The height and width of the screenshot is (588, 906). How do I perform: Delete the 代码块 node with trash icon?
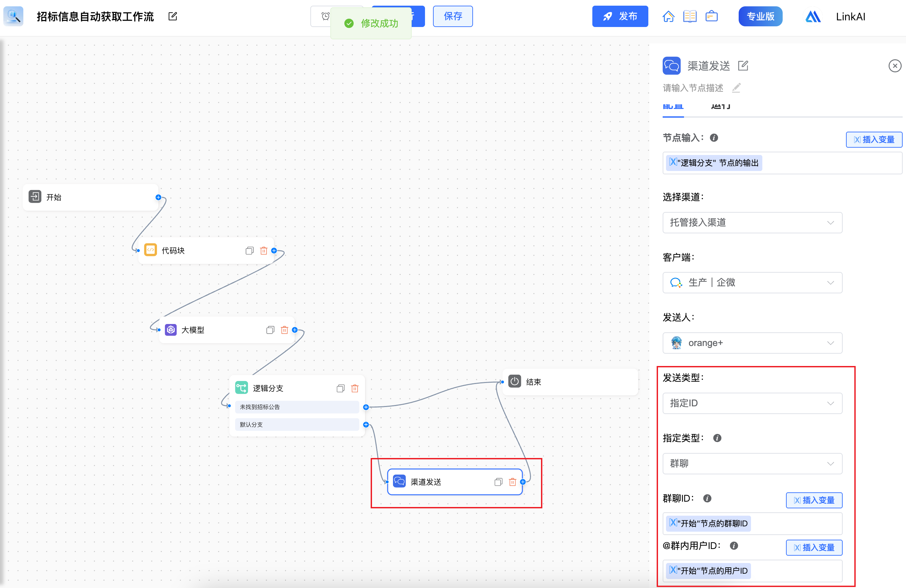[263, 250]
